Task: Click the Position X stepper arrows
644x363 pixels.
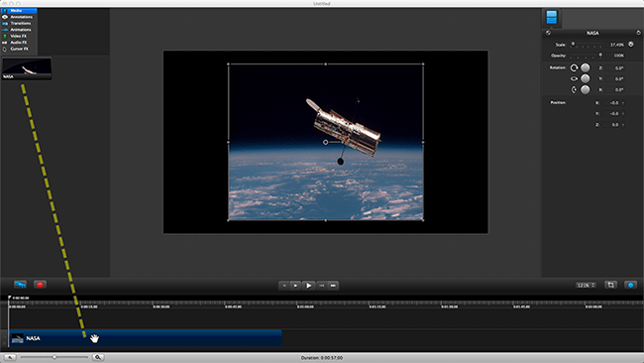Action: (623, 103)
